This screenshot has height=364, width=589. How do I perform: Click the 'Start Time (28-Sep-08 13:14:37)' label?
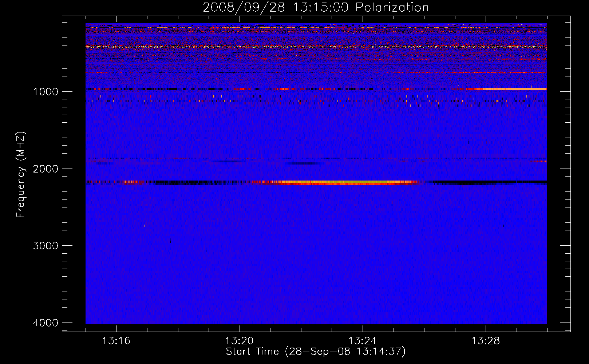tap(316, 352)
